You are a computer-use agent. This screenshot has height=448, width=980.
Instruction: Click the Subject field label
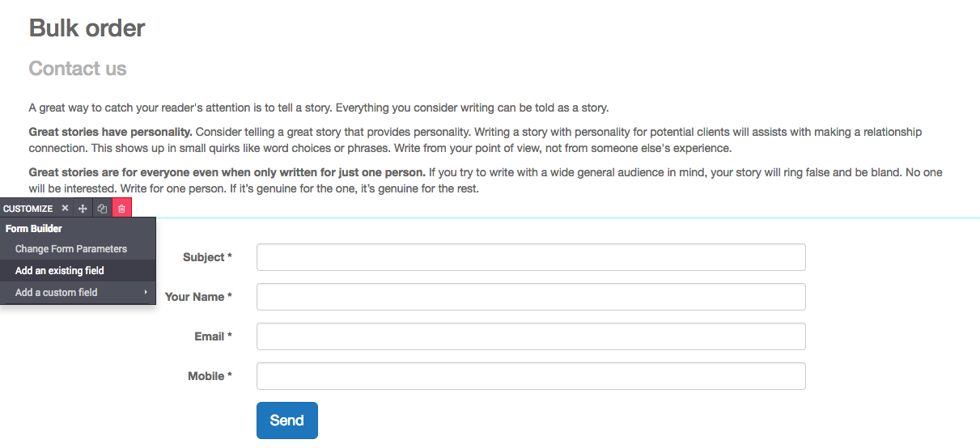click(207, 257)
